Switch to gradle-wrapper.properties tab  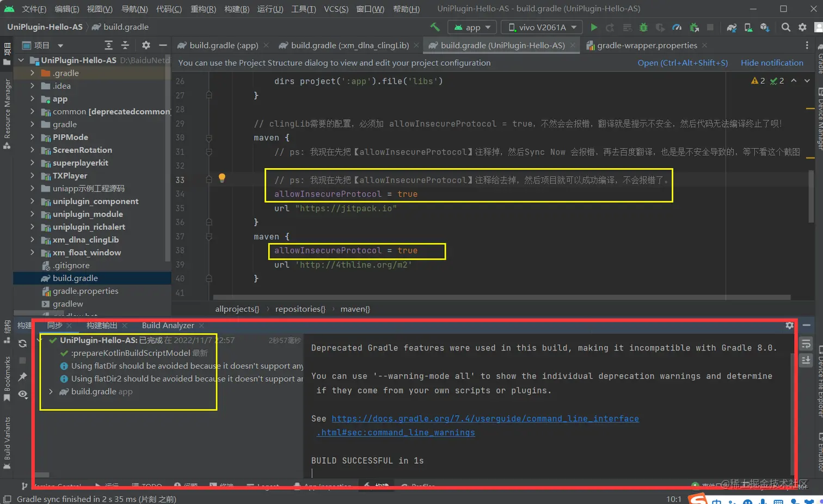[x=647, y=45]
